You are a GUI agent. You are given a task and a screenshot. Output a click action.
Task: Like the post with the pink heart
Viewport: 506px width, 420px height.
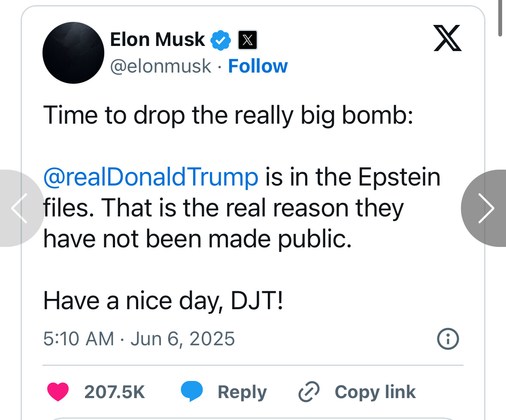pyautogui.click(x=58, y=392)
